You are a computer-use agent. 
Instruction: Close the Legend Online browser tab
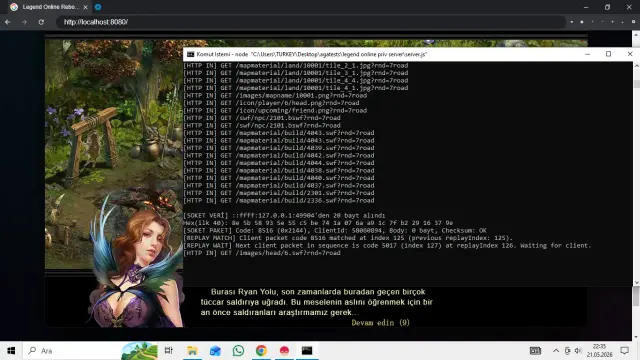tap(85, 7)
